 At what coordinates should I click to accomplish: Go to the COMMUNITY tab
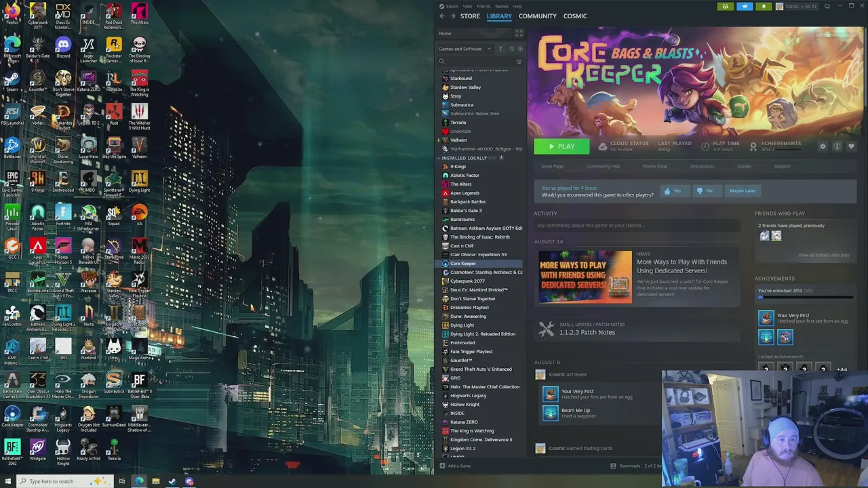point(538,16)
